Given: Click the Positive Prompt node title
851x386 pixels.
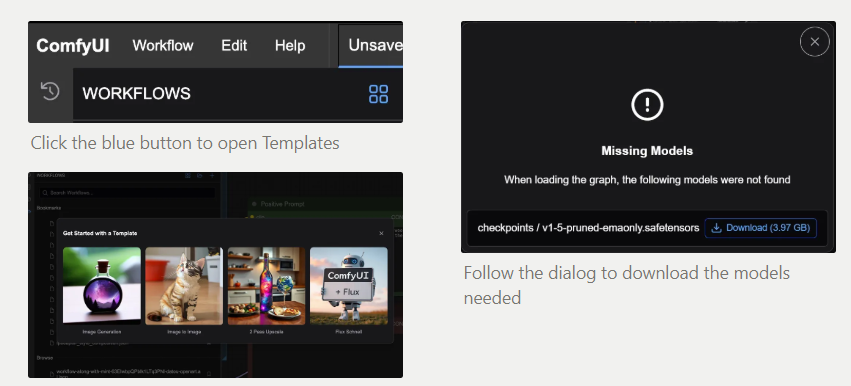Looking at the screenshot, I should [x=282, y=204].
